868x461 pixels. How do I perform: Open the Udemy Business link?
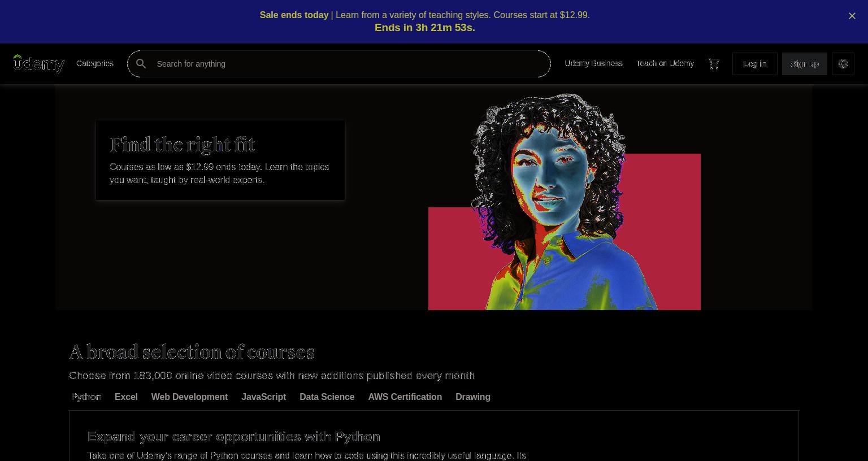pos(593,63)
